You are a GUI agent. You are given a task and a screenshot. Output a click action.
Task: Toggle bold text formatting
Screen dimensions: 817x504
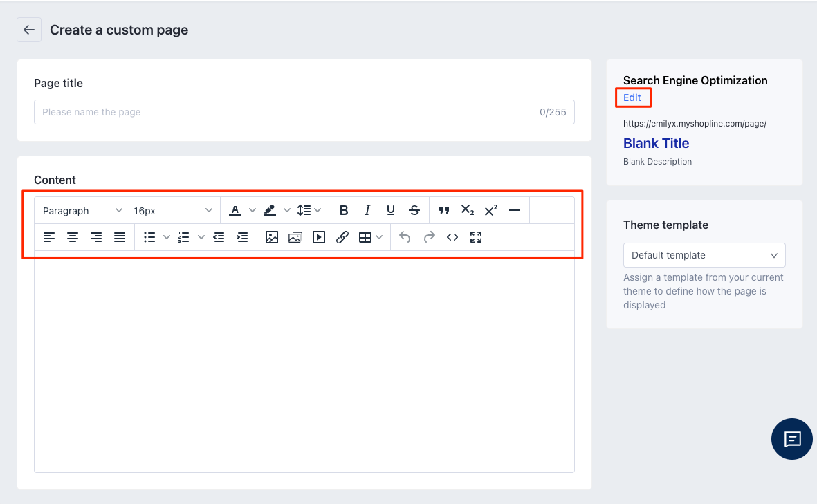click(x=344, y=210)
